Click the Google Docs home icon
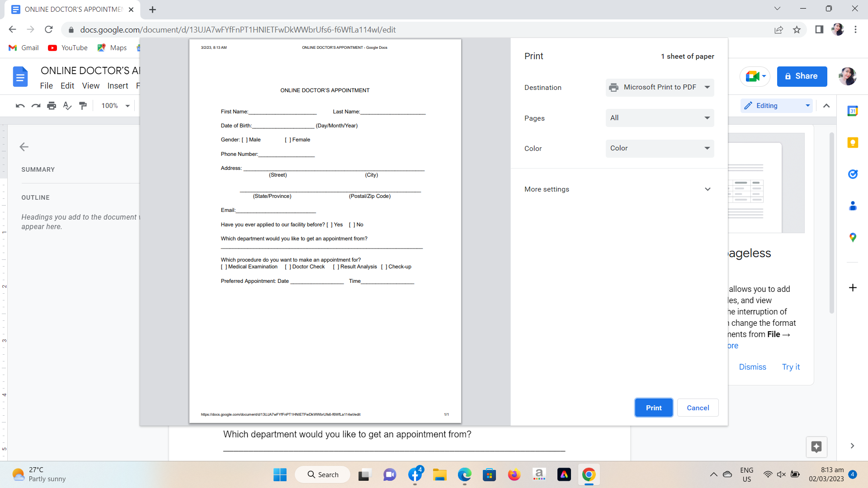Screen dimensions: 868x488 (20, 77)
